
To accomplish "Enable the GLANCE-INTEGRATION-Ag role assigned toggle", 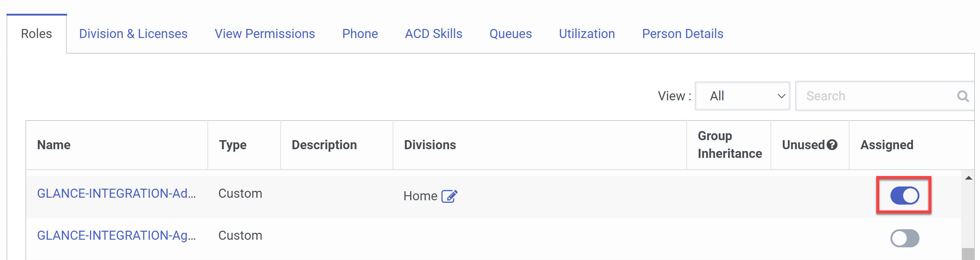I will 904,238.
